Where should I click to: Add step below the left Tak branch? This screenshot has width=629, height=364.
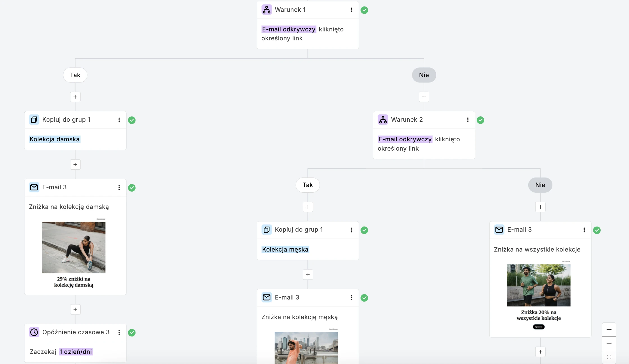[75, 97]
